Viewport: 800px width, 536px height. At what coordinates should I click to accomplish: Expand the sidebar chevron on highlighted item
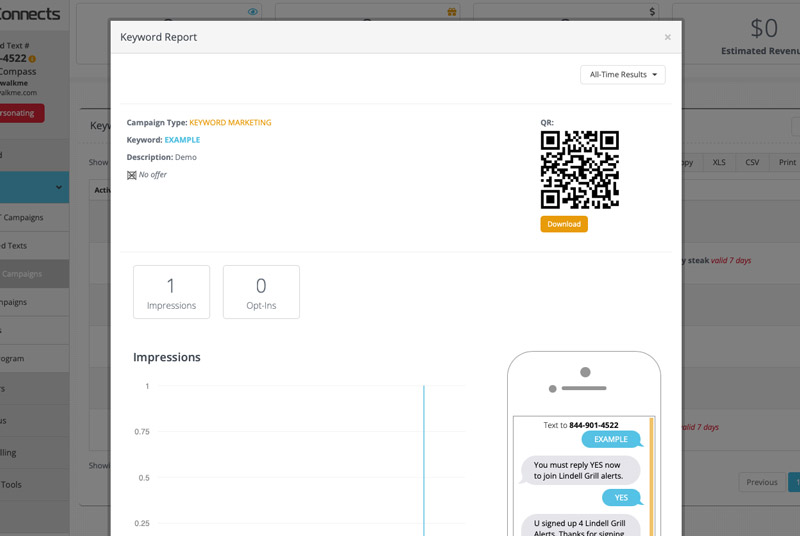pos(59,187)
